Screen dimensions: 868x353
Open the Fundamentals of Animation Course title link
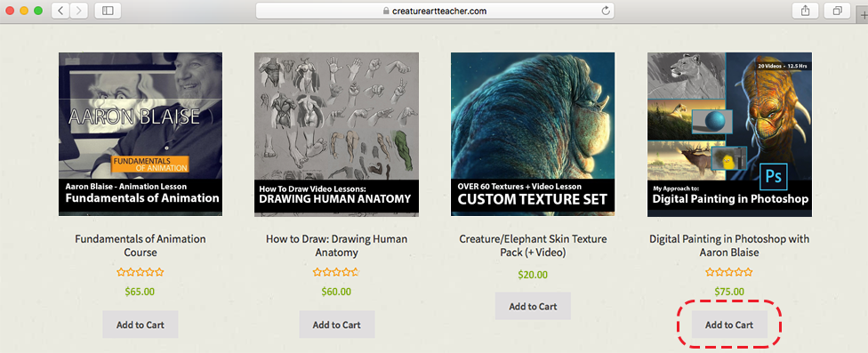[140, 245]
